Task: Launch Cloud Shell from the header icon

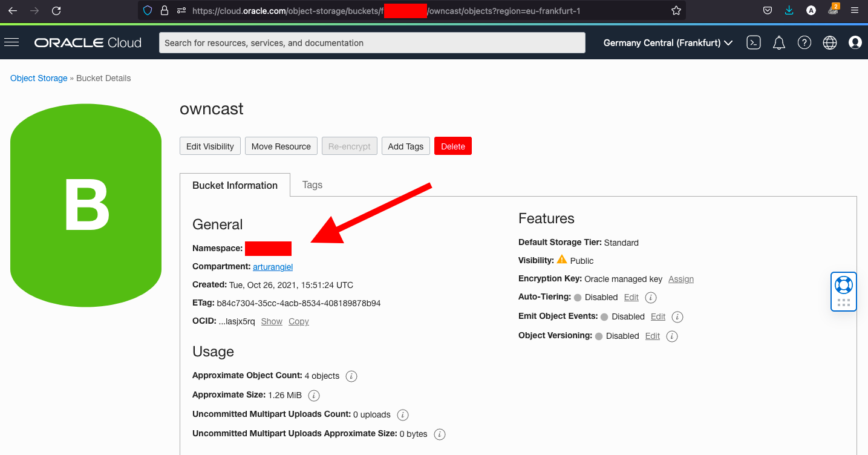Action: pyautogui.click(x=754, y=42)
